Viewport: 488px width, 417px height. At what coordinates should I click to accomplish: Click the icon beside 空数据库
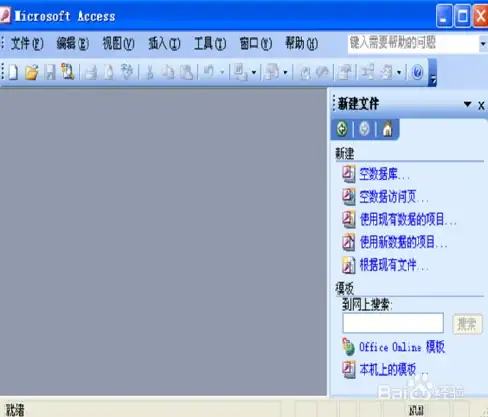(x=349, y=174)
